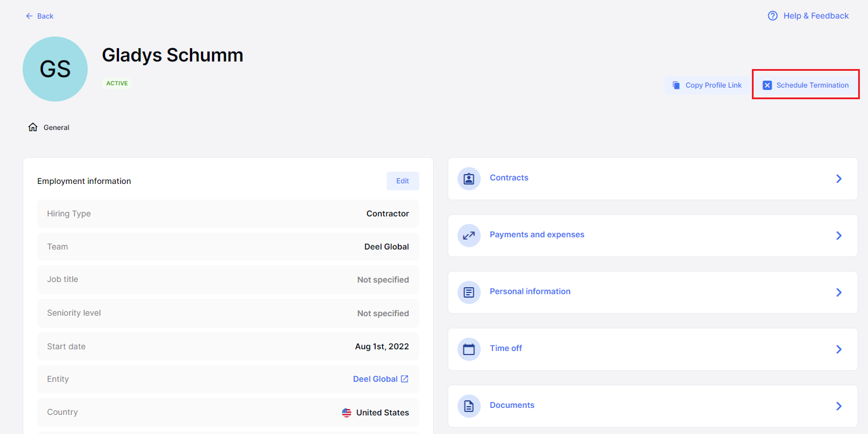Open the Deel Global entity link
Screen dimensions: 868x434
(381, 379)
